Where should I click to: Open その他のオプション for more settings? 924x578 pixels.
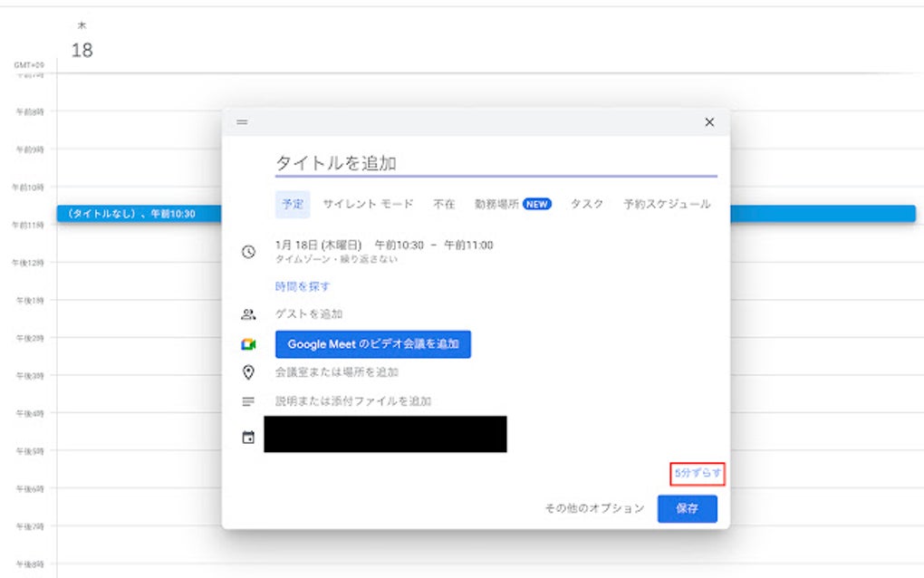click(595, 508)
